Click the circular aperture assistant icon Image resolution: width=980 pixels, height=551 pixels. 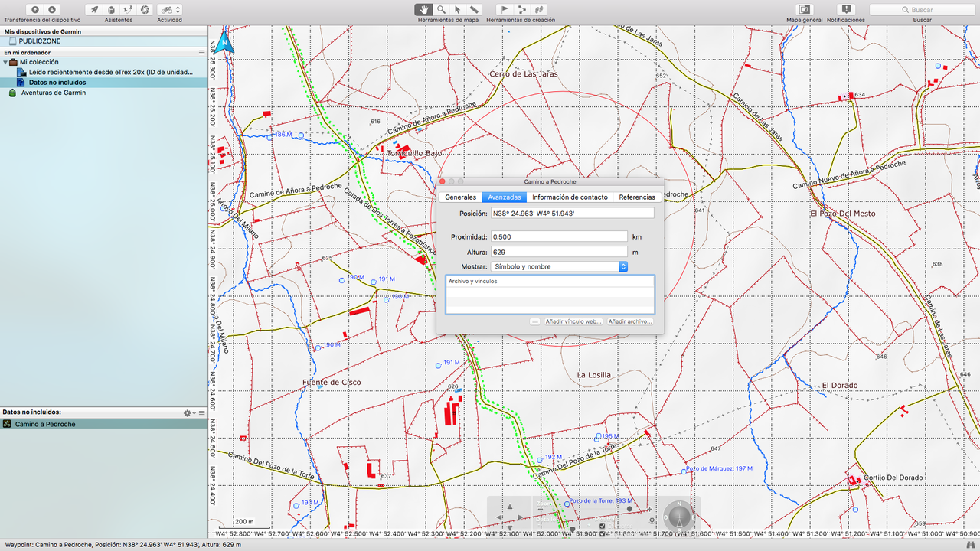pyautogui.click(x=144, y=9)
